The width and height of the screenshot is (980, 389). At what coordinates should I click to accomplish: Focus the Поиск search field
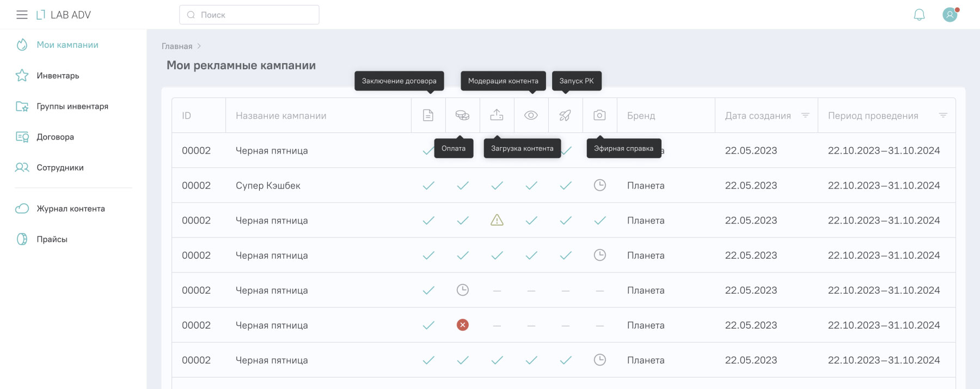click(256, 15)
